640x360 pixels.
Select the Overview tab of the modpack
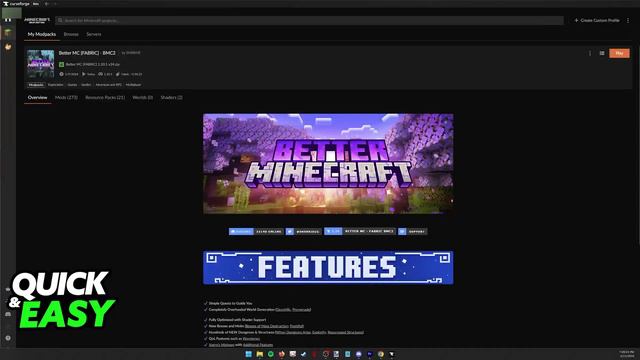point(38,98)
